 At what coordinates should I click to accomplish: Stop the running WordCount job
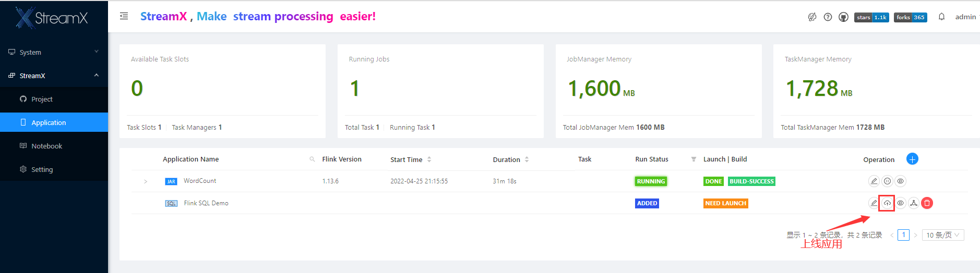tap(887, 181)
